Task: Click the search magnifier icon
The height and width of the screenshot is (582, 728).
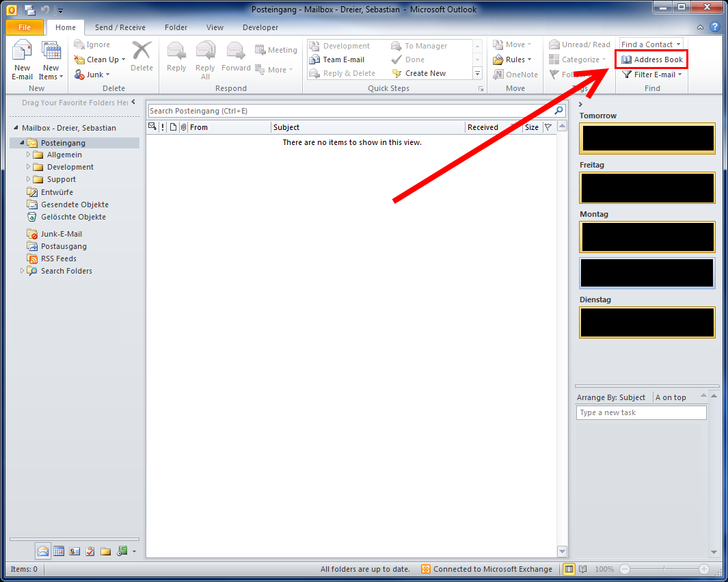Action: tap(558, 111)
